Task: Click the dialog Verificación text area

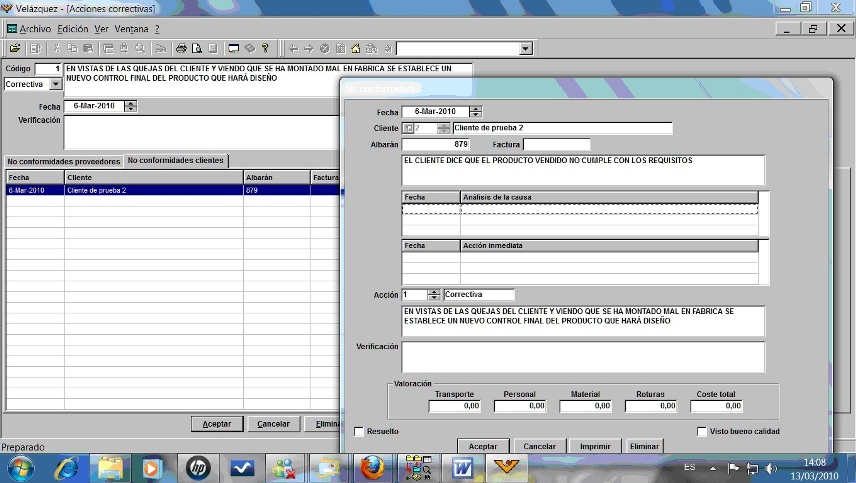Action: [583, 357]
